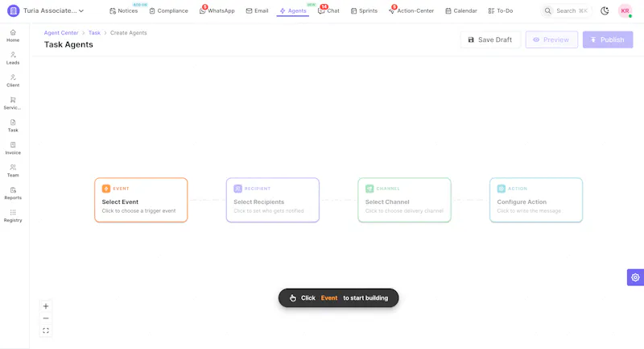
Task: Go to Task breadcrumb link
Action: coord(94,32)
